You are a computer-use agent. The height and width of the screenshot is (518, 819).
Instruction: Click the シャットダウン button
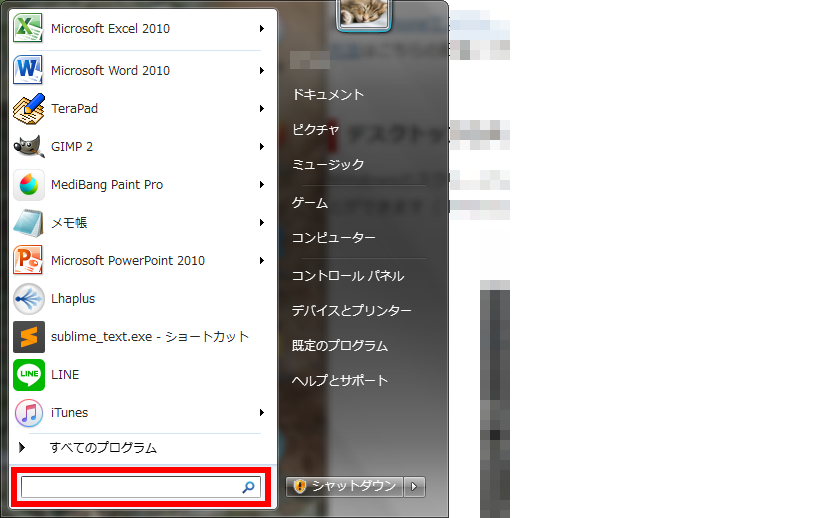tap(345, 487)
